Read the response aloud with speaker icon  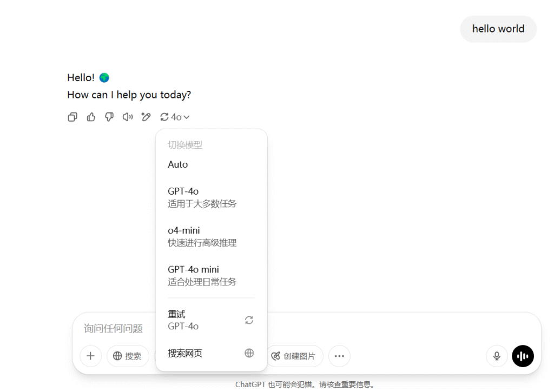(x=128, y=117)
